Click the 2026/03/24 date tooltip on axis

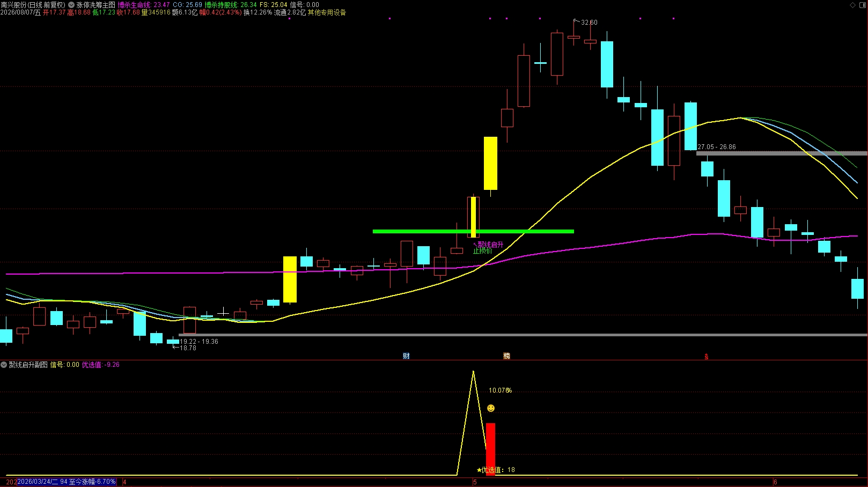(67, 482)
